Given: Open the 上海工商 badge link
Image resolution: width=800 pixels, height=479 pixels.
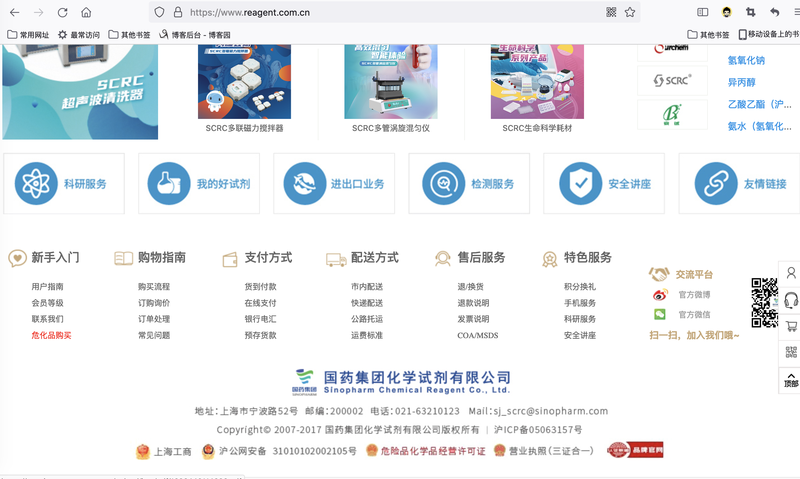Looking at the screenshot, I should [164, 451].
